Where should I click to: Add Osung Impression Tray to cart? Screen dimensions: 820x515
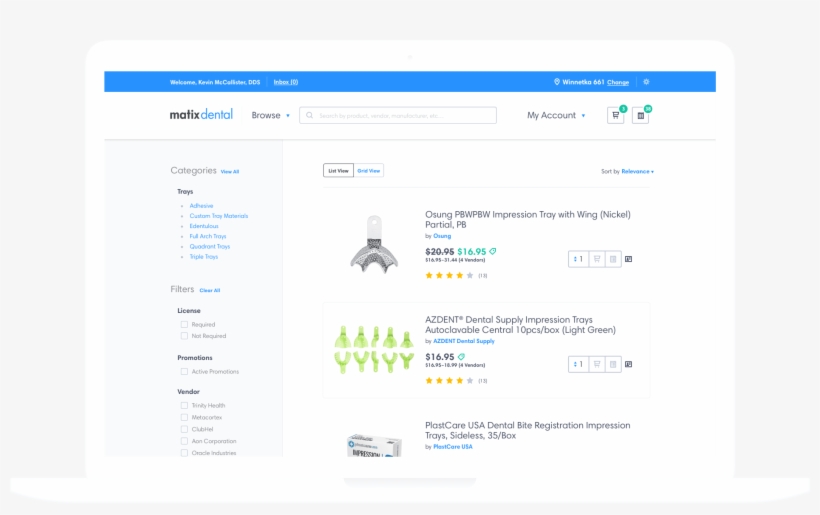pos(597,259)
